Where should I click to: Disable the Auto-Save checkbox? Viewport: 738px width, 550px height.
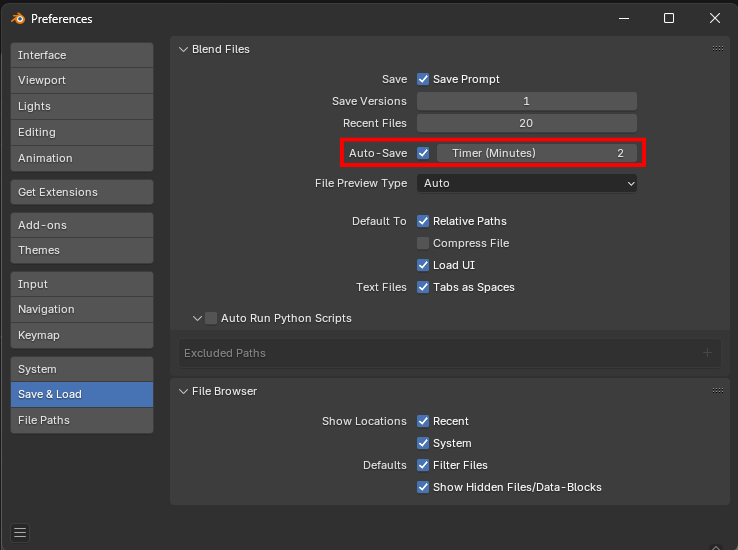423,153
